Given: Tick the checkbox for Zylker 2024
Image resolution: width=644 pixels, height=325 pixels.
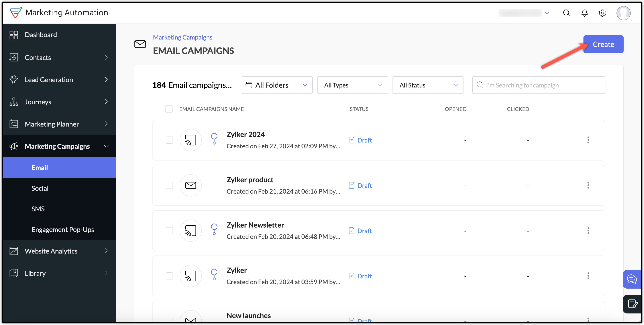Looking at the screenshot, I should [169, 140].
